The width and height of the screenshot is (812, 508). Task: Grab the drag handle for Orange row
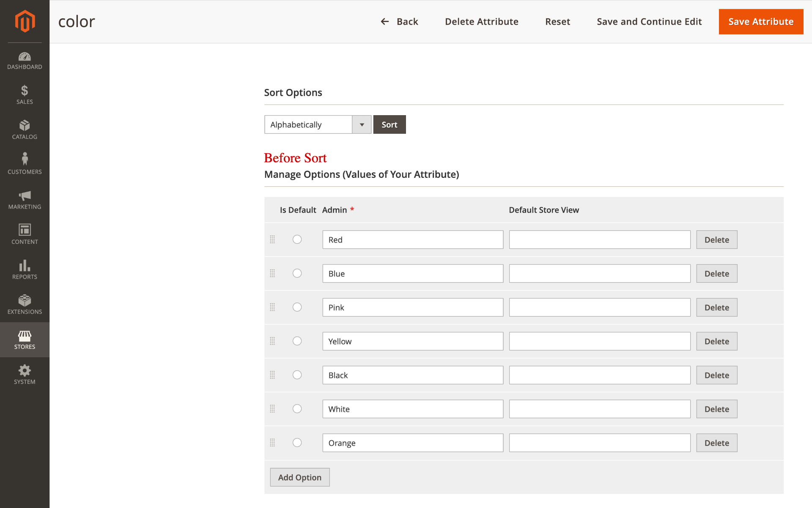click(x=272, y=443)
